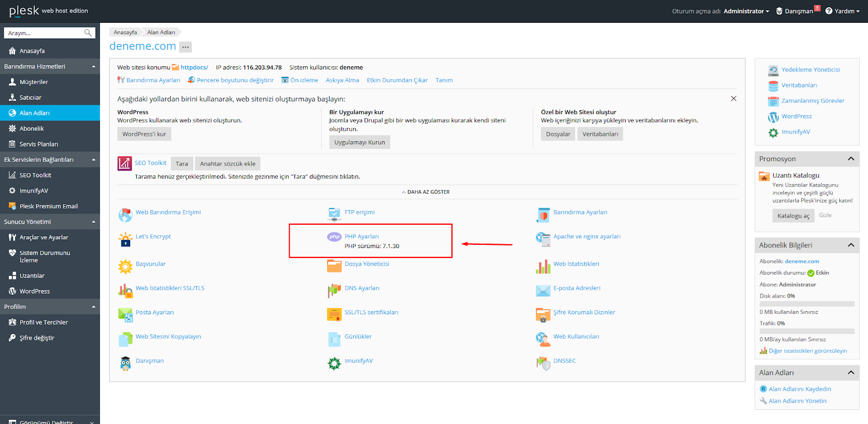Click the FTP erişimi icon
The width and height of the screenshot is (868, 424).
point(334,215)
